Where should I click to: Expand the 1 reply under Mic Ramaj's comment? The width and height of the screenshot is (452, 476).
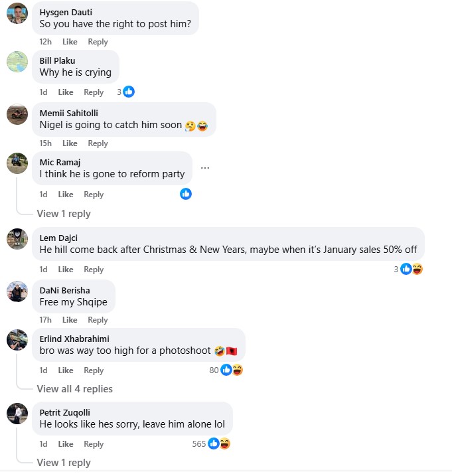[64, 214]
